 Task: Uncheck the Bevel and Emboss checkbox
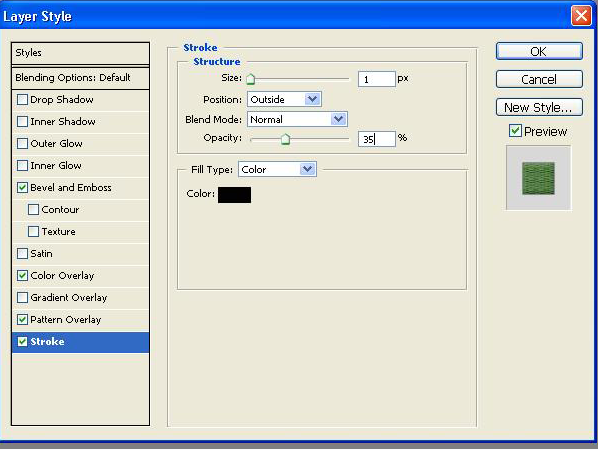click(23, 187)
